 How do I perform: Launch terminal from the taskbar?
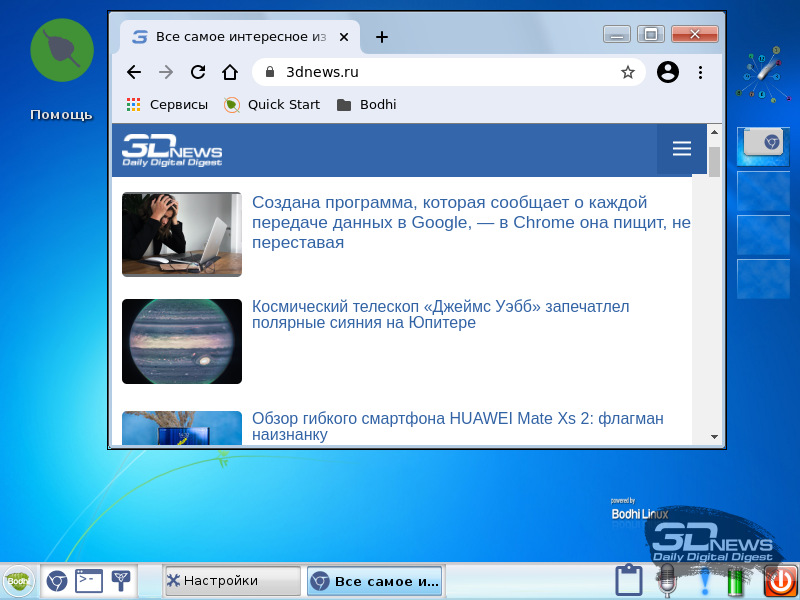point(89,580)
